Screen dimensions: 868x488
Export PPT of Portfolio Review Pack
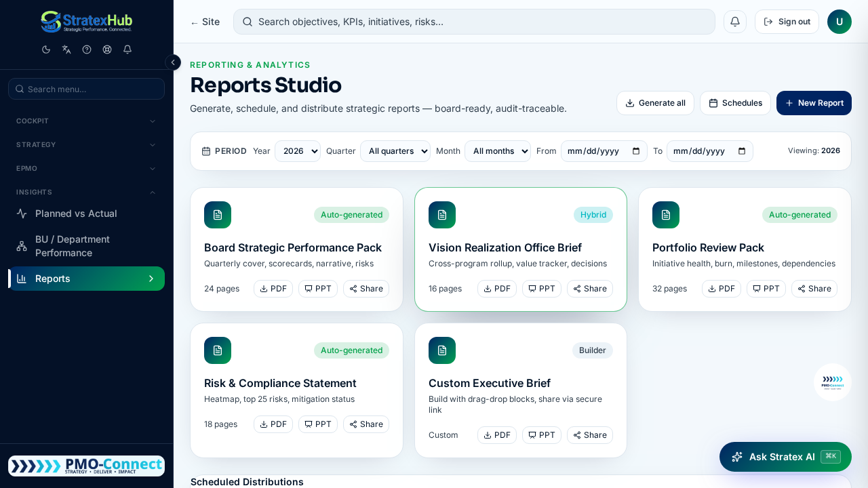click(766, 289)
